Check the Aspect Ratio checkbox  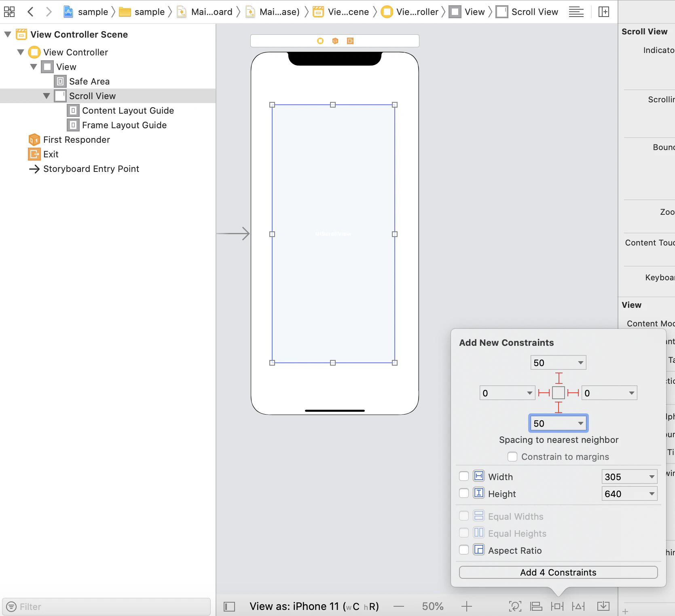point(464,550)
